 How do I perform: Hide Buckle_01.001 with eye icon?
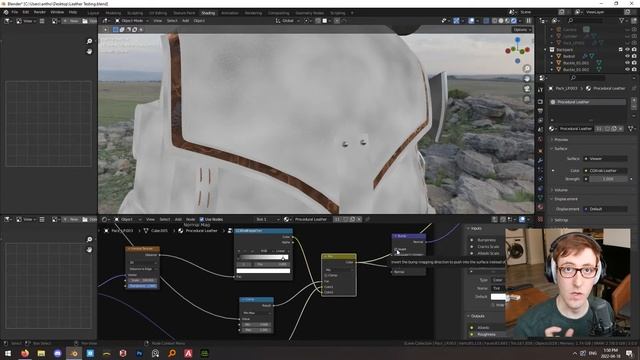tap(627, 63)
